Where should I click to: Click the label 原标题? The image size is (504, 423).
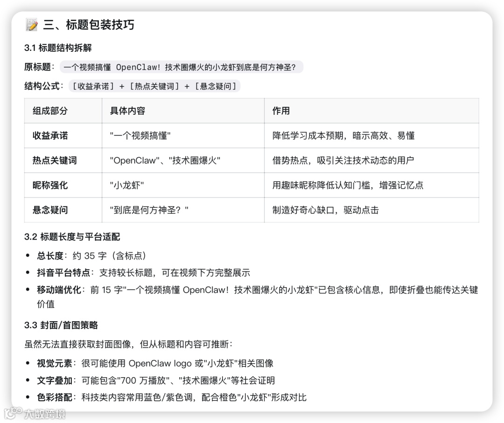37,67
